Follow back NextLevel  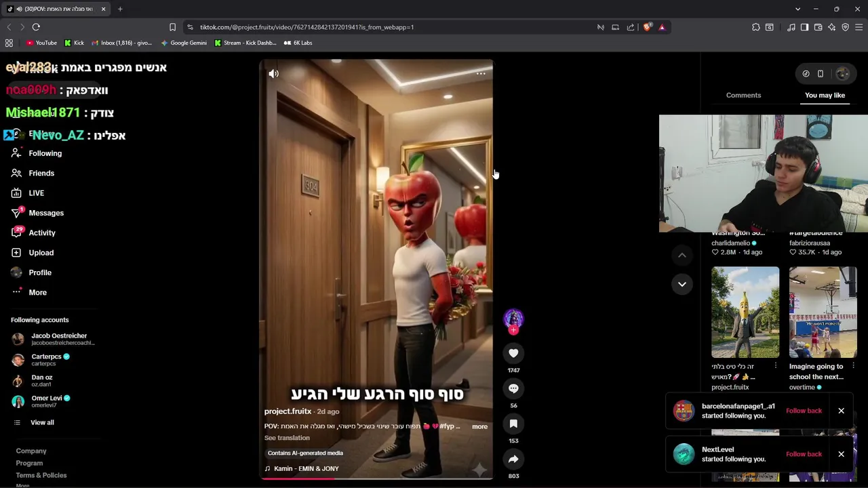[804, 454]
